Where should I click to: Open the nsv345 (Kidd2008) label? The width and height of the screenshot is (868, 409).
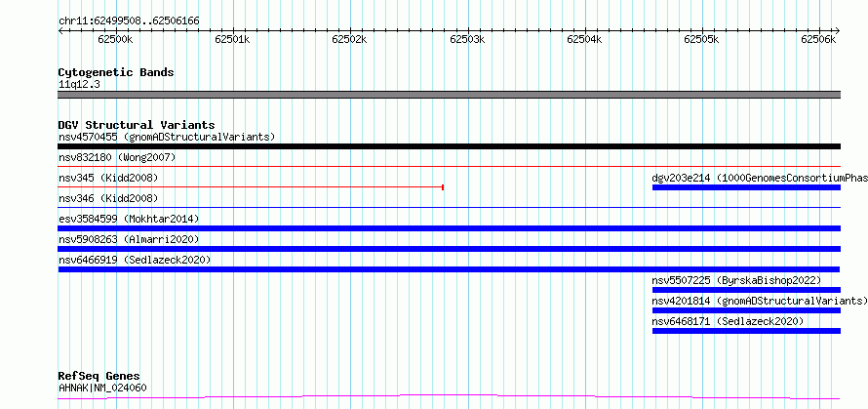(x=108, y=178)
